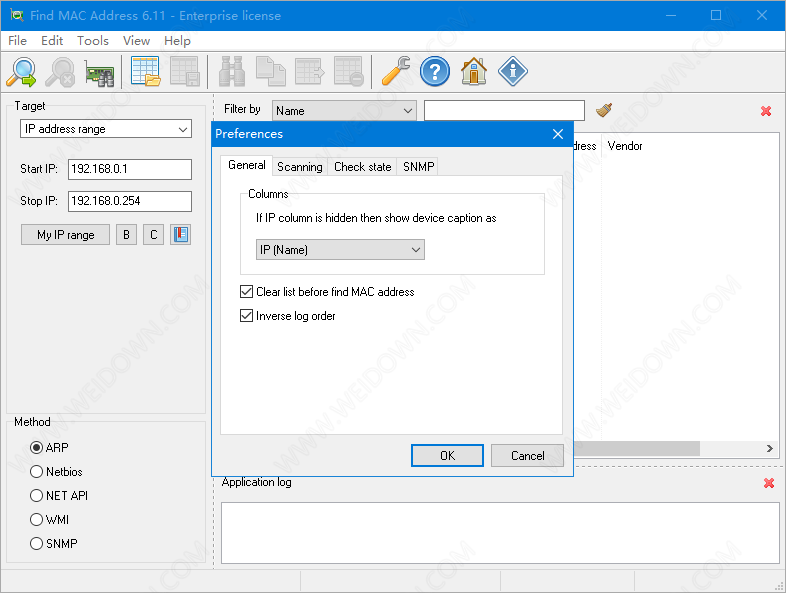Start the find MAC address search

[22, 72]
